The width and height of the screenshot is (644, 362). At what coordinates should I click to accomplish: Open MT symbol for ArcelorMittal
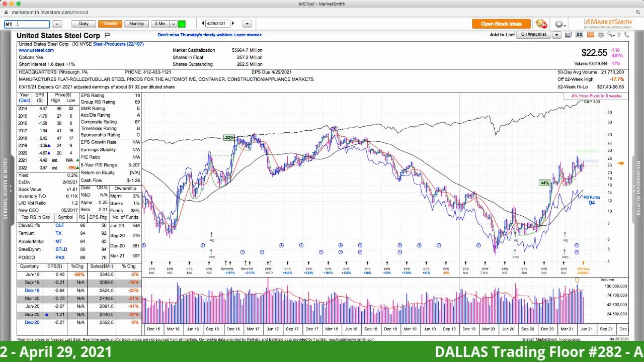pyautogui.click(x=58, y=241)
